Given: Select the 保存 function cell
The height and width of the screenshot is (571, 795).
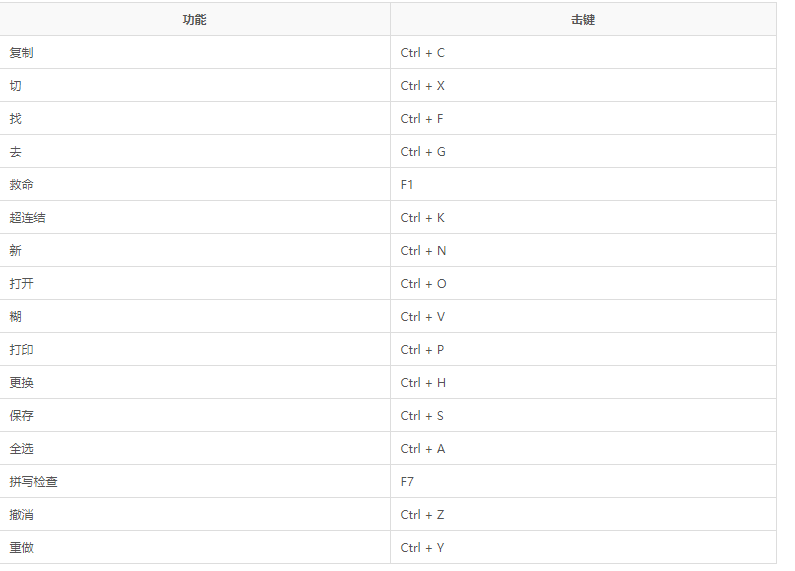Looking at the screenshot, I should [x=22, y=416].
